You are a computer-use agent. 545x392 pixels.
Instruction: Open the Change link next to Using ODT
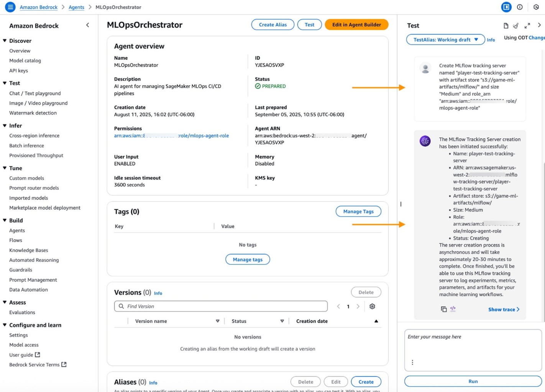pyautogui.click(x=536, y=38)
